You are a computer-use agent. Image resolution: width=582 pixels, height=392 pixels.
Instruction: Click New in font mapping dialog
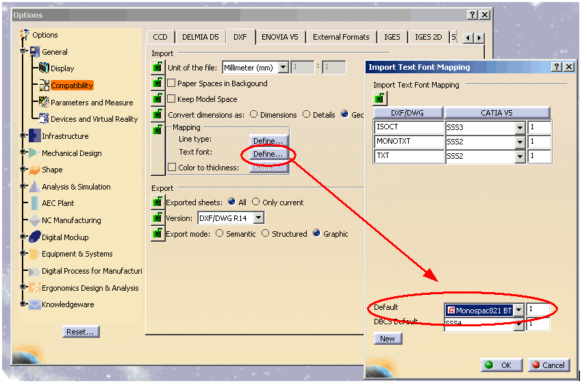pos(388,338)
